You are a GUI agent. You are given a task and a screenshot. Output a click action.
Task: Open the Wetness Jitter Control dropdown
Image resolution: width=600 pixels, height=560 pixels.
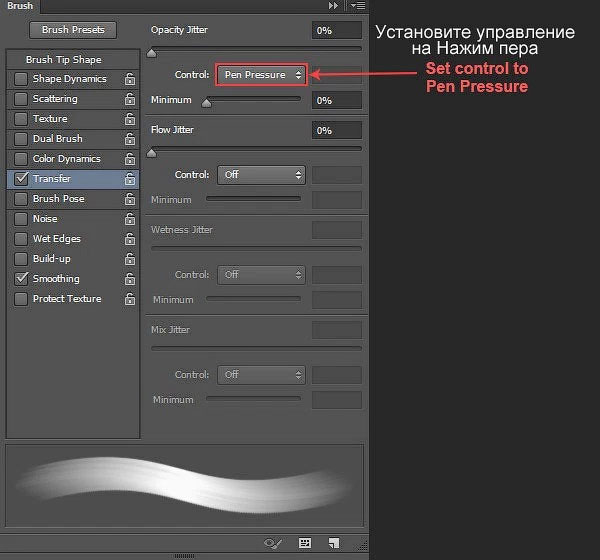261,275
